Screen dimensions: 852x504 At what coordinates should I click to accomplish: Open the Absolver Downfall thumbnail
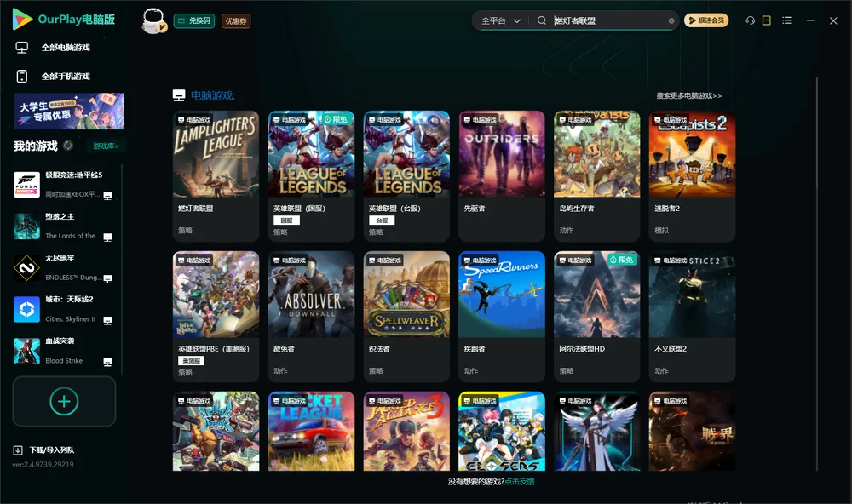(x=311, y=295)
